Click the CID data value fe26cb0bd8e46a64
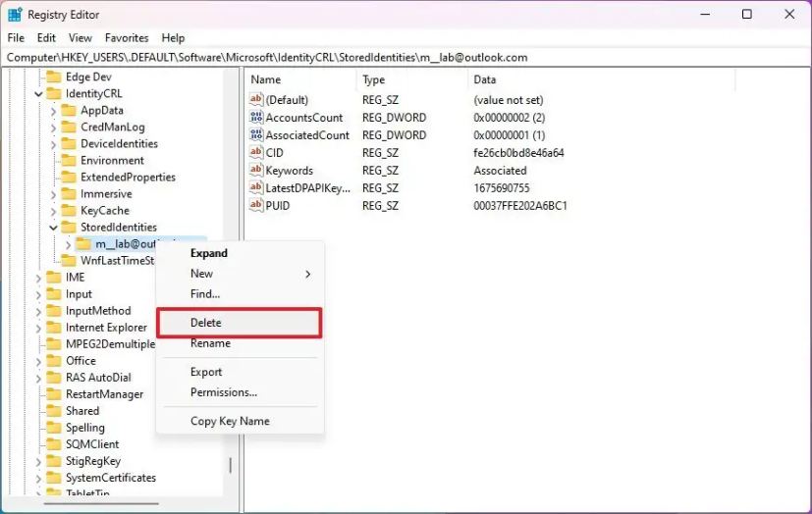 [518, 153]
